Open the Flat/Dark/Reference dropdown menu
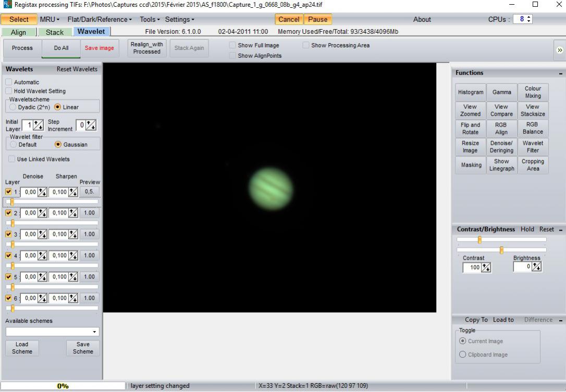Viewport: 566px width, 392px height. pos(100,19)
